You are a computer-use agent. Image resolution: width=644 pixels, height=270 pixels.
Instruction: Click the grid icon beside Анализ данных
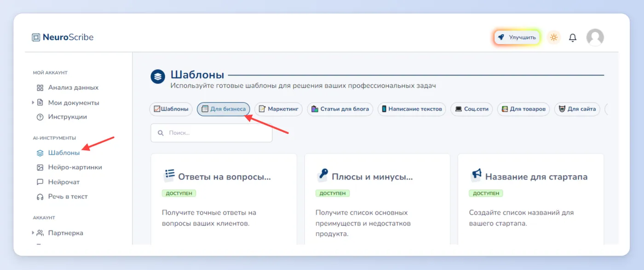(x=40, y=88)
